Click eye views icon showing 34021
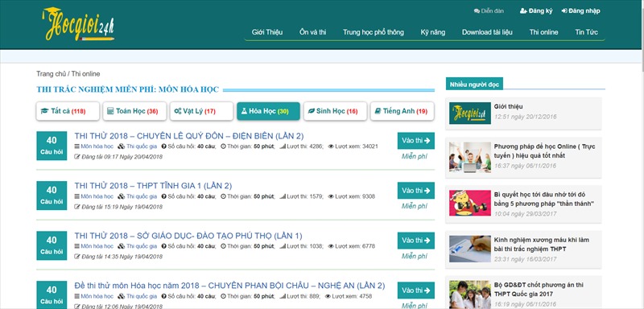 point(331,146)
